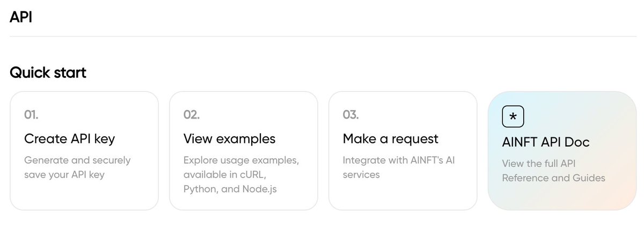This screenshot has width=644, height=227.
Task: Click the divider line below API heading
Action: tap(322, 36)
